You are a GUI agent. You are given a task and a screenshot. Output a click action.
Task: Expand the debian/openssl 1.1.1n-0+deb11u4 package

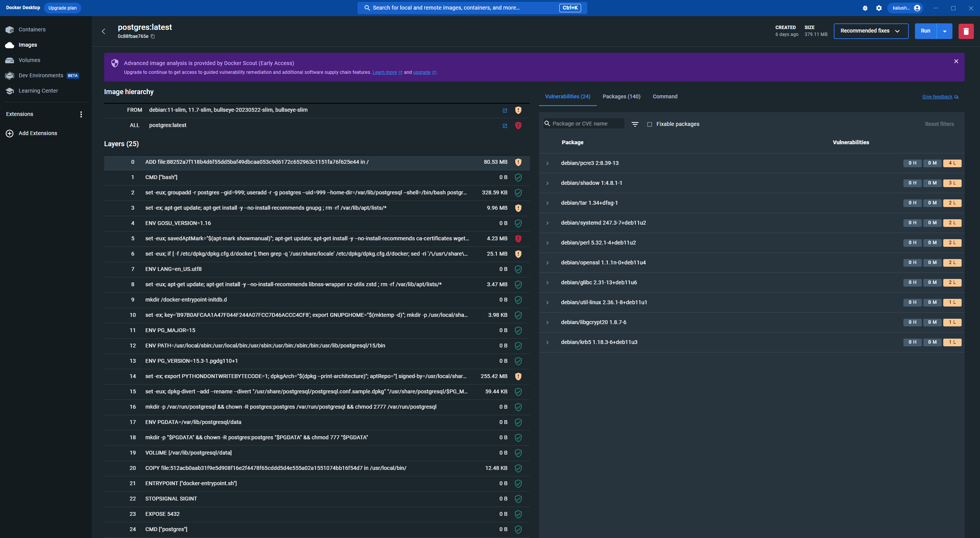[x=547, y=263]
